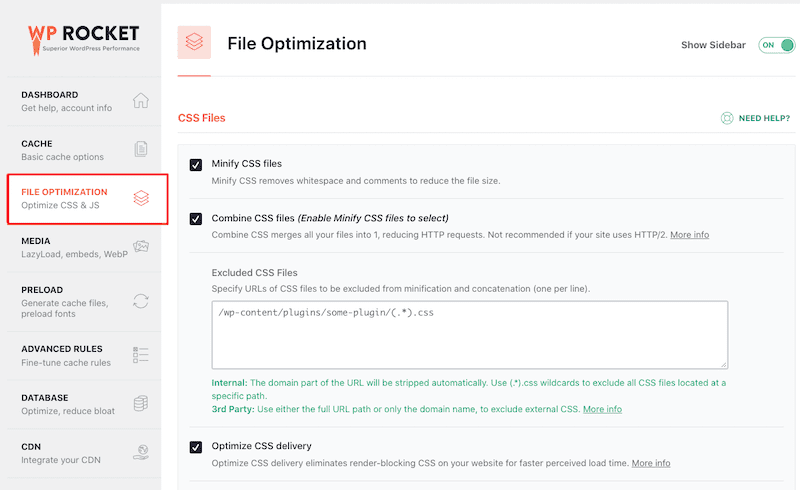
Task: Click the CDN globe icon
Action: point(141,453)
